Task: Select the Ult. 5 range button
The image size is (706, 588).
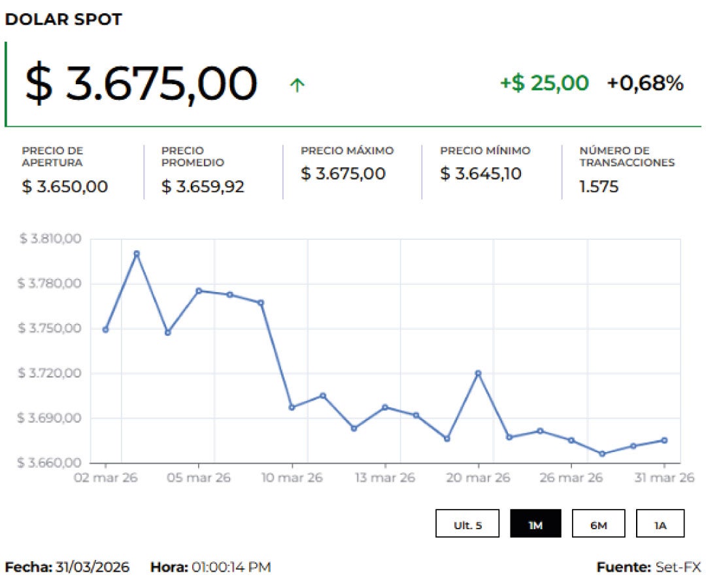Action: point(467,524)
